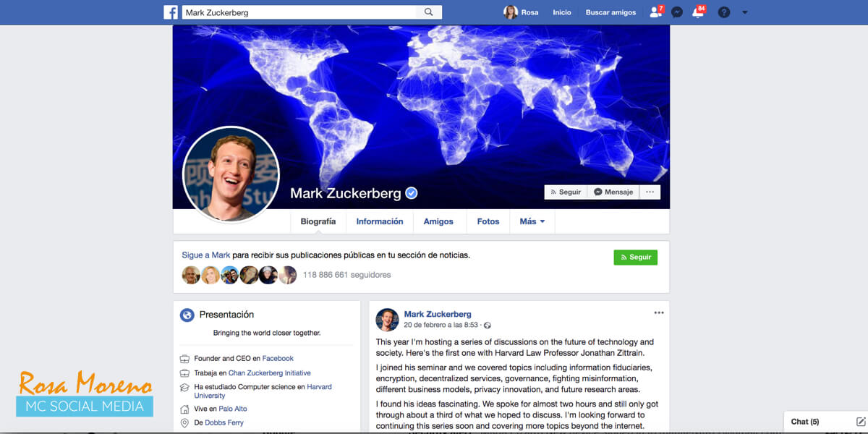Click Buscar amigos in top bar
The image size is (868, 434).
click(x=611, y=12)
